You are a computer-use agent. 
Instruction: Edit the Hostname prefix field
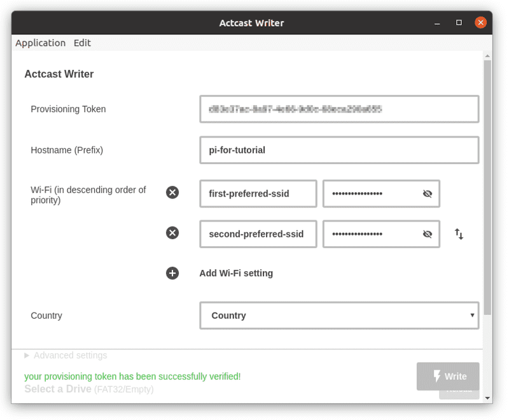pos(339,150)
